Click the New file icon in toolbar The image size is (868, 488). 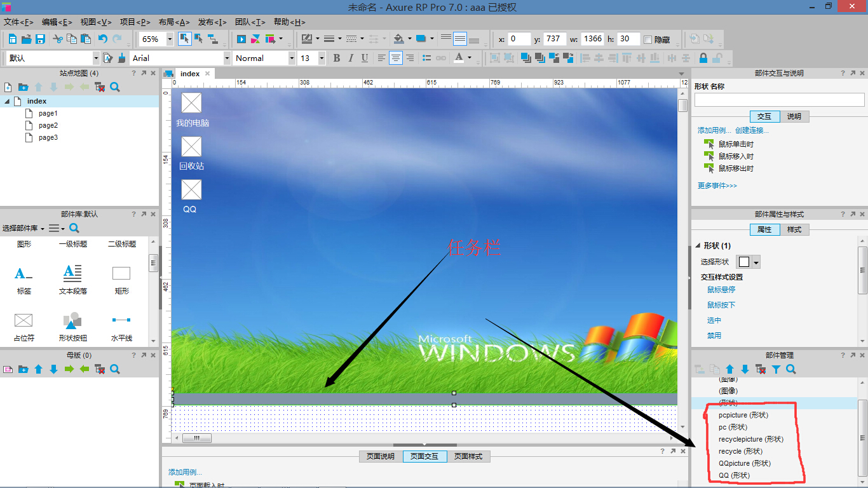(x=12, y=39)
